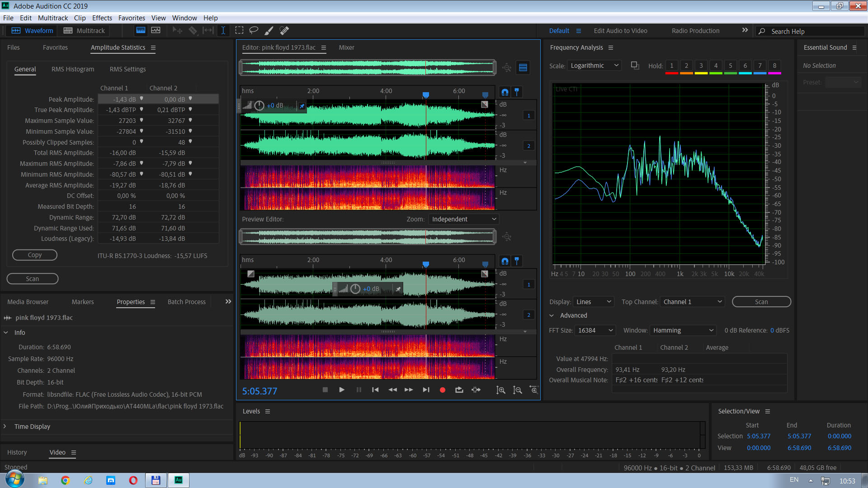This screenshot has height=488, width=868.
Task: Toggle Hold button 3 in Frequency Analysis
Action: [x=701, y=66]
